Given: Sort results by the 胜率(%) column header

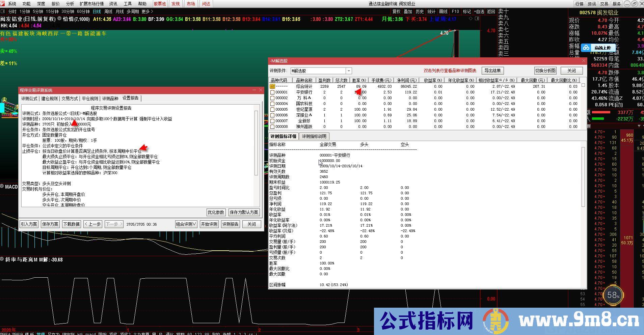Looking at the screenshot, I should click(359, 80).
